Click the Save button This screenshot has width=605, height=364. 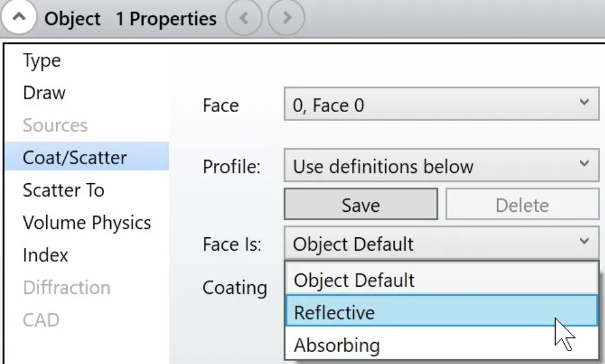pos(361,205)
